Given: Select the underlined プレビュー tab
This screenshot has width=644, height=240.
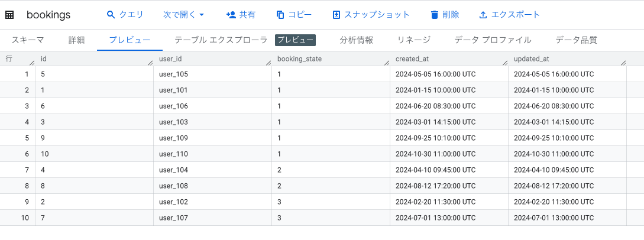Looking at the screenshot, I should click(x=130, y=40).
